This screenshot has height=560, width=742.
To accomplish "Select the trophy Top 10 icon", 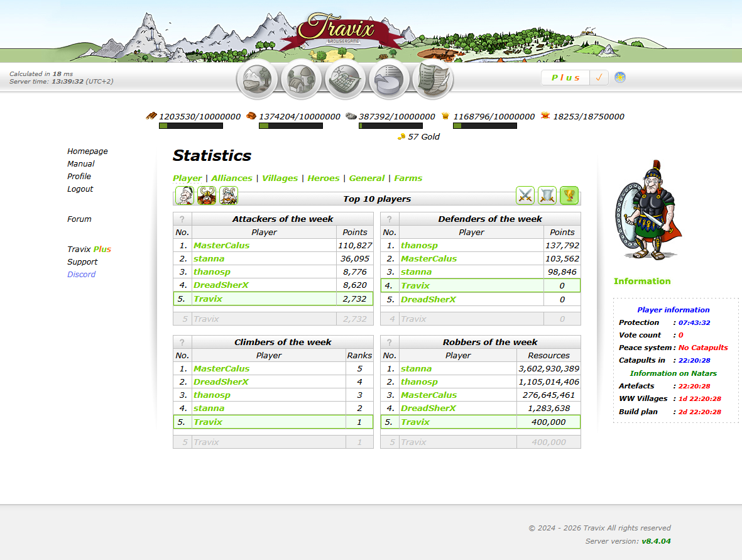I will coord(568,195).
